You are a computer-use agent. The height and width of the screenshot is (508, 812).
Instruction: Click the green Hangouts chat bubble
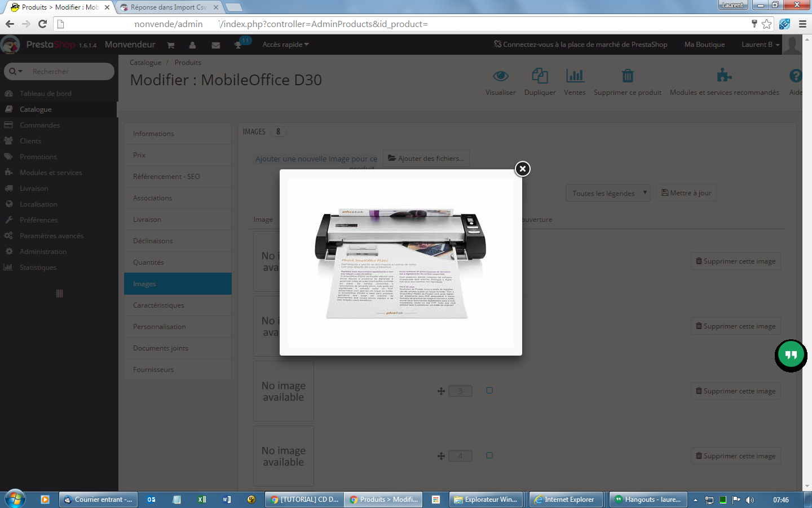tap(791, 355)
